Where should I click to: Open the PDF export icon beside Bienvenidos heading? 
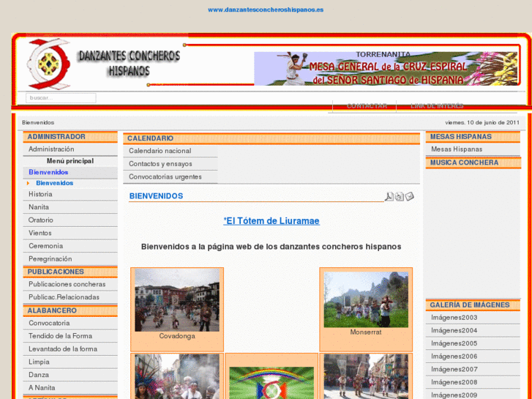(x=389, y=196)
